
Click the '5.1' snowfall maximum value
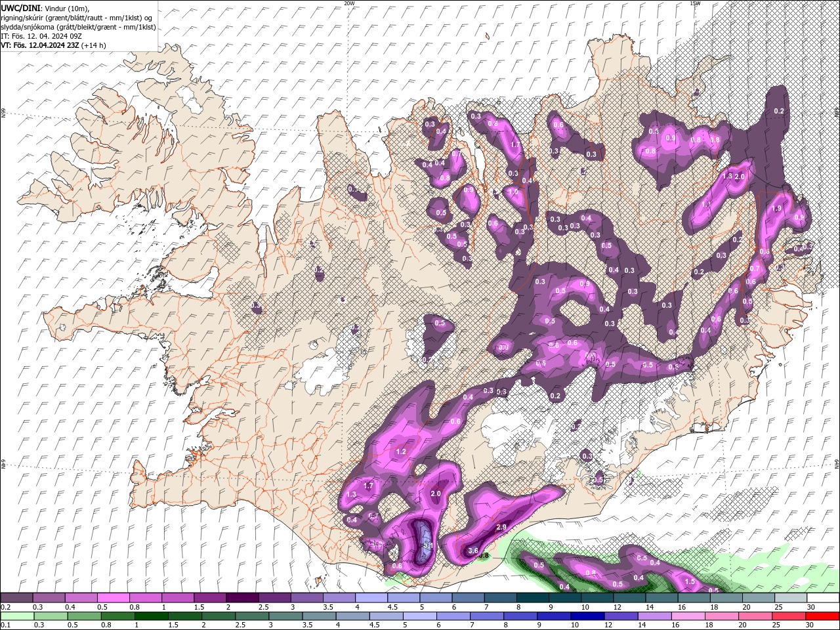pos(429,545)
